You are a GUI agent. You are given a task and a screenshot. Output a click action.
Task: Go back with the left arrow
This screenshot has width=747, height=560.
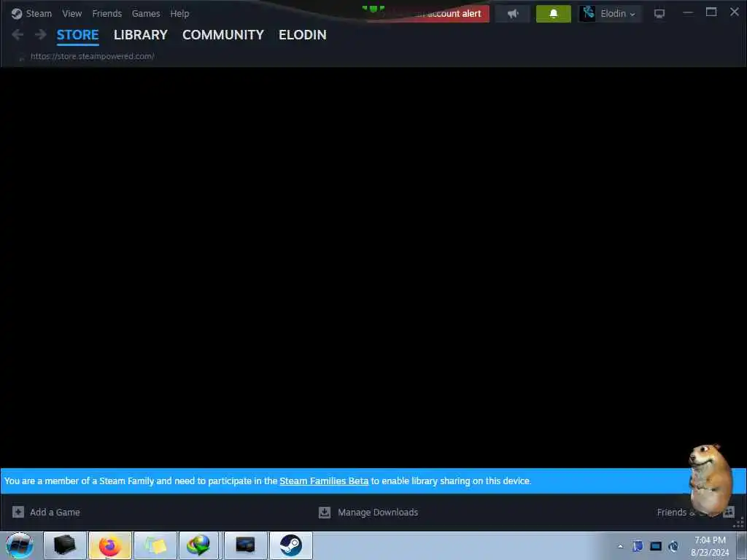click(18, 34)
